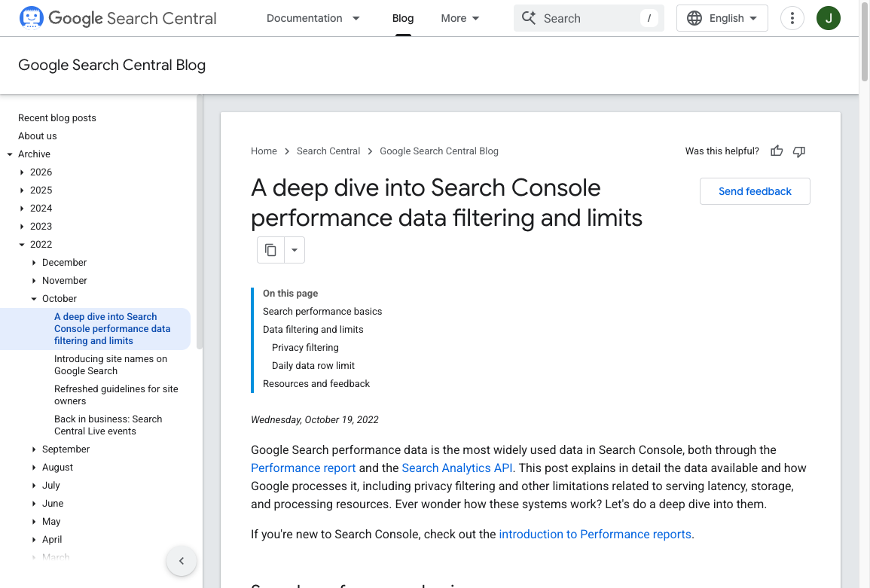Screen dimensions: 870x588
Task: Click the Search Central breadcrumb link
Action: [x=328, y=151]
